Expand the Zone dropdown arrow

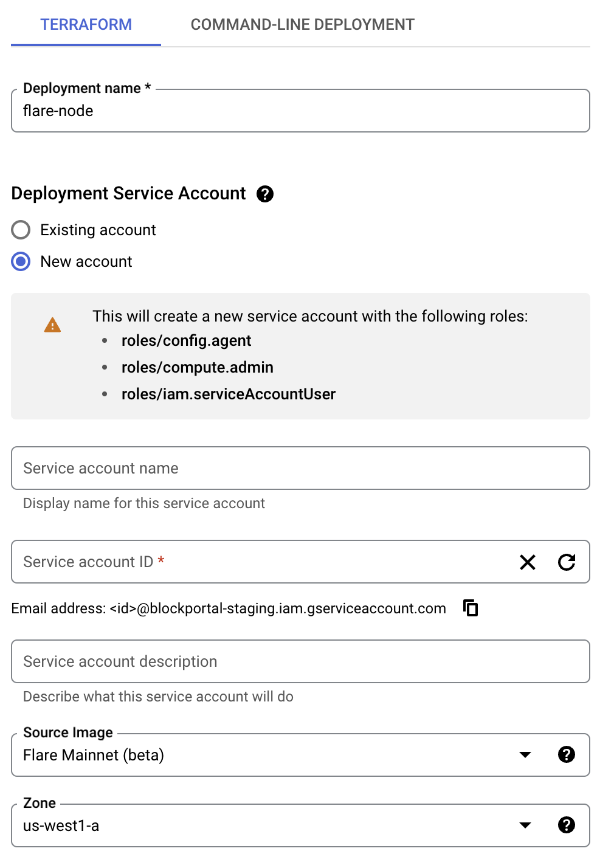click(x=525, y=825)
